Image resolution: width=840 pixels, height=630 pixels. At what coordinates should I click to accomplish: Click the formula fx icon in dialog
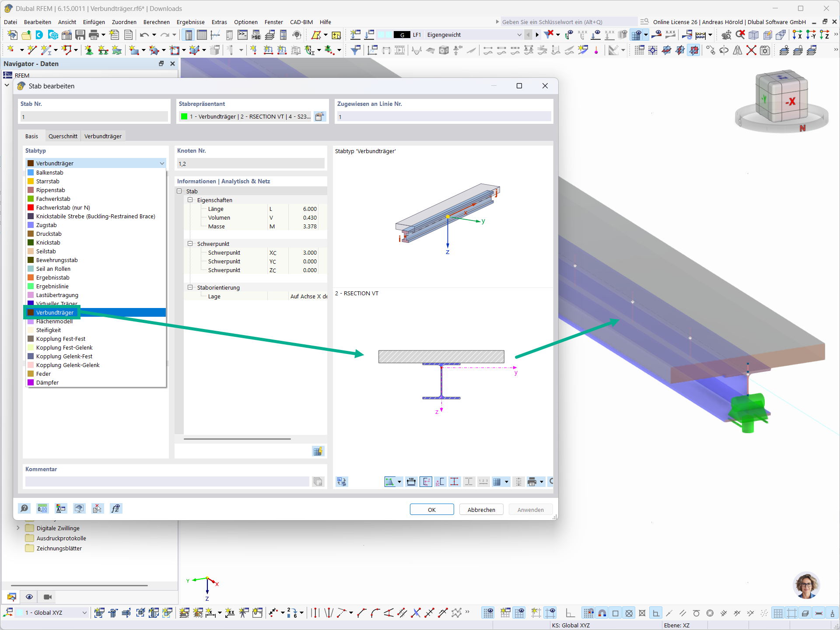pos(115,508)
